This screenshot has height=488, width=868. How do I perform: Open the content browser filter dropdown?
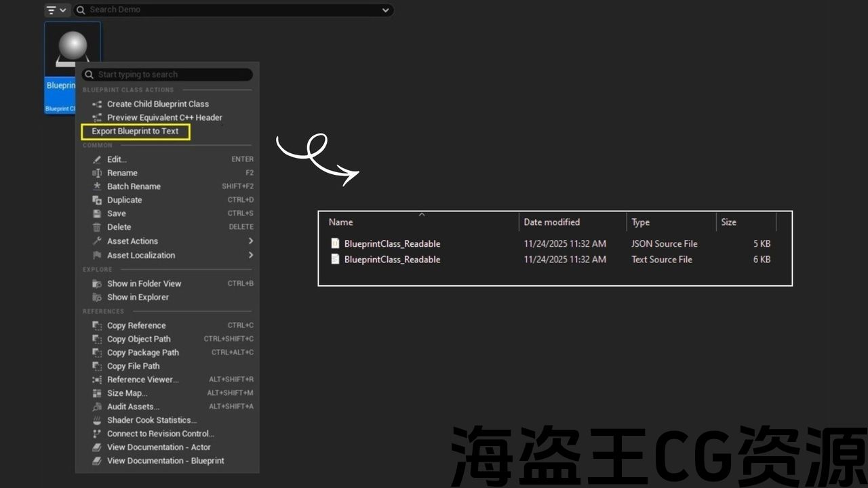pyautogui.click(x=56, y=10)
